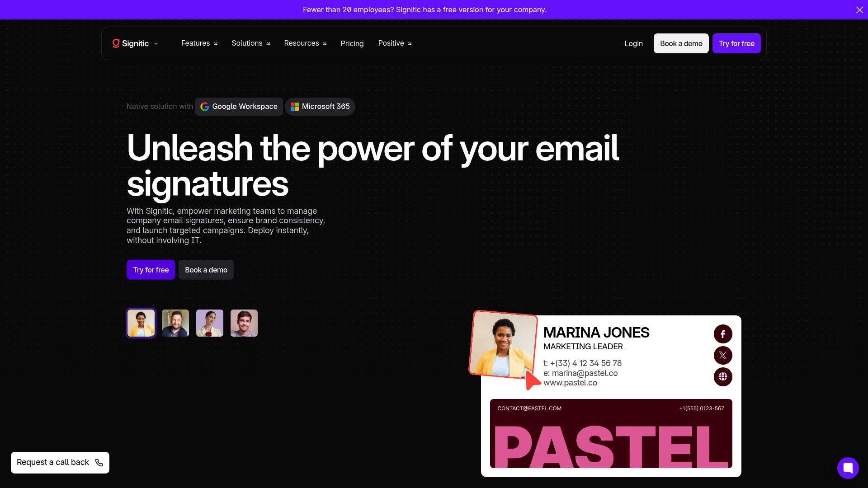Select the woman on purple background thumbnail

pyautogui.click(x=210, y=323)
